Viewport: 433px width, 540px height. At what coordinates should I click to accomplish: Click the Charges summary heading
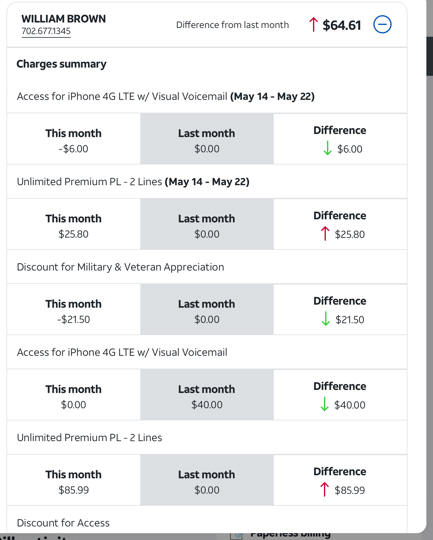click(61, 64)
